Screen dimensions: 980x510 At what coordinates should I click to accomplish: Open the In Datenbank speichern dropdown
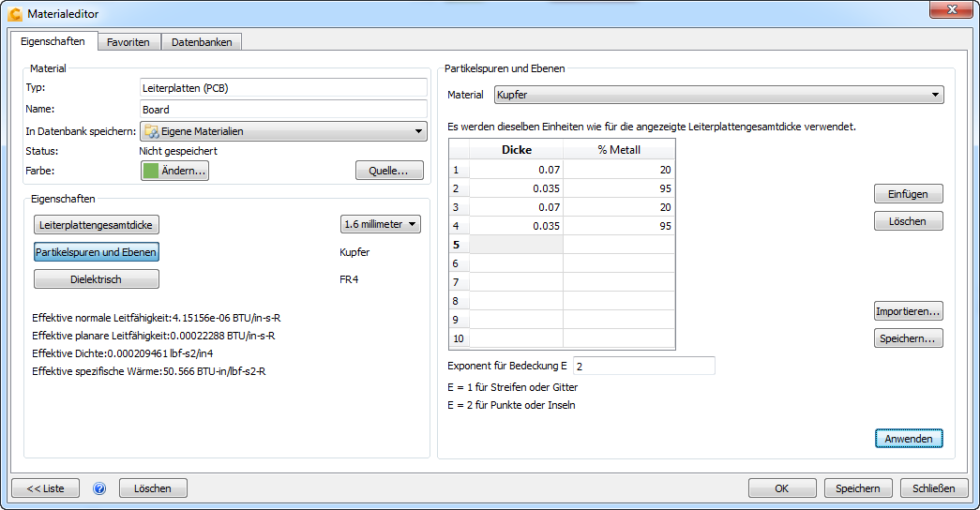point(284,131)
